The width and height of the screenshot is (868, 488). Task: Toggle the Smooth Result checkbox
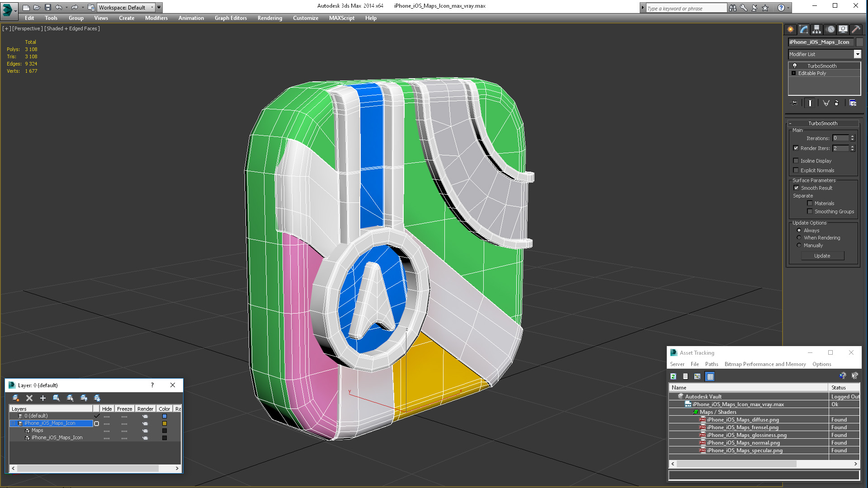[x=796, y=188]
